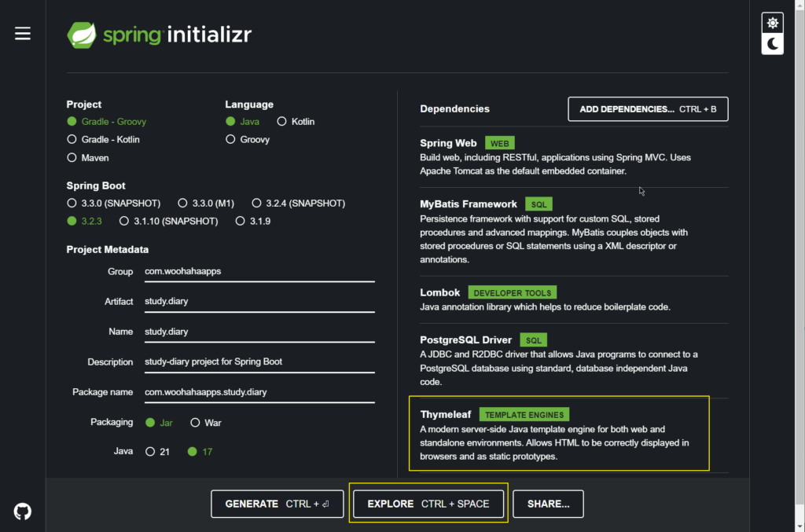Edit the Group field

259,271
